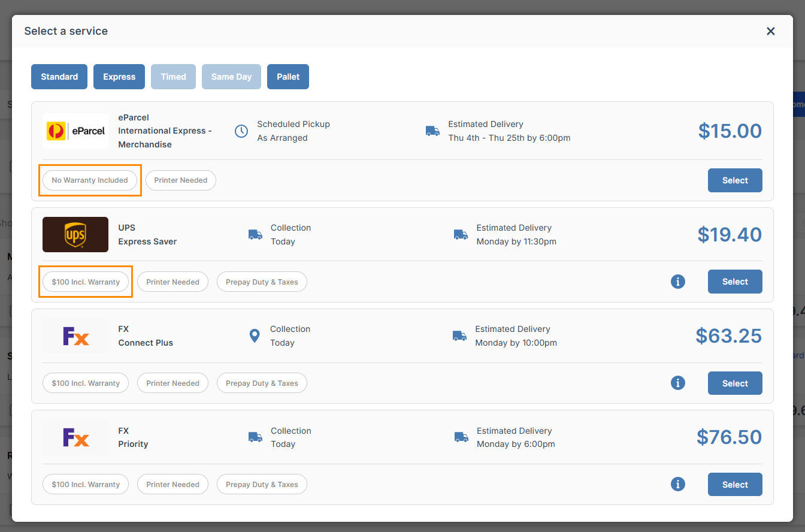Select UPS Express Saver service
The width and height of the screenshot is (805, 532).
point(735,282)
